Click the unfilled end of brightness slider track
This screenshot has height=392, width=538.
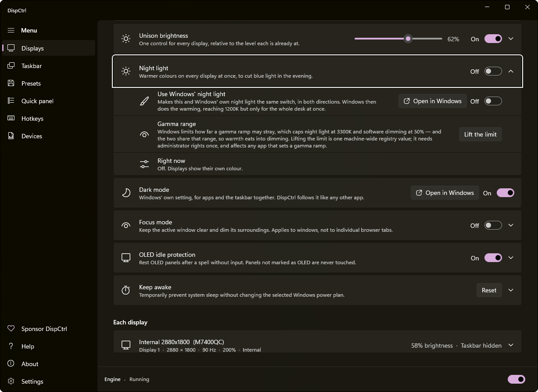pyautogui.click(x=427, y=39)
